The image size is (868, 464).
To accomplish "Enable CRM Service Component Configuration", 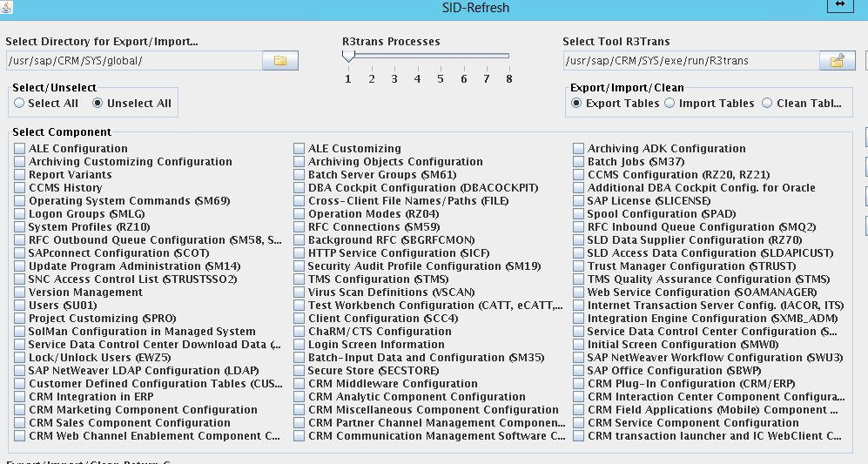I will (x=578, y=422).
